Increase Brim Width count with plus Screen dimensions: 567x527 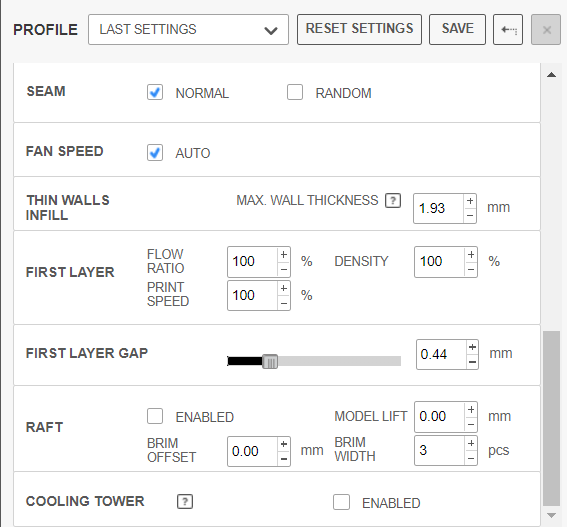click(471, 443)
